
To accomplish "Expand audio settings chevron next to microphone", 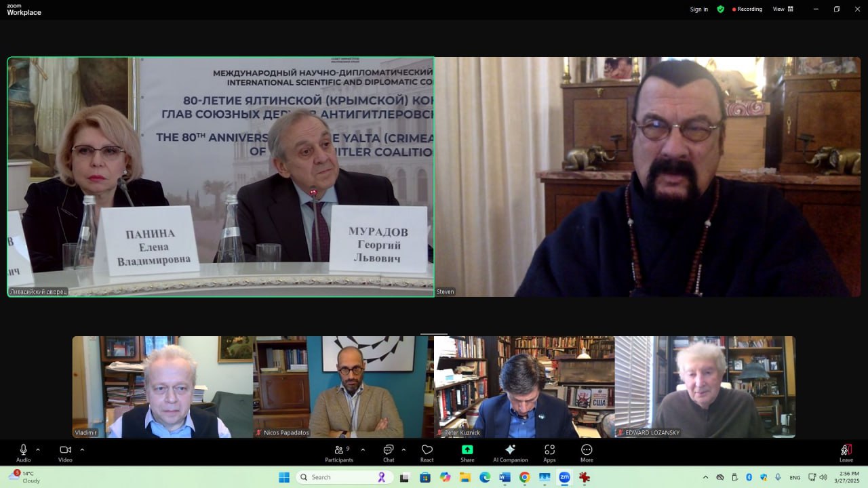I will tap(38, 449).
